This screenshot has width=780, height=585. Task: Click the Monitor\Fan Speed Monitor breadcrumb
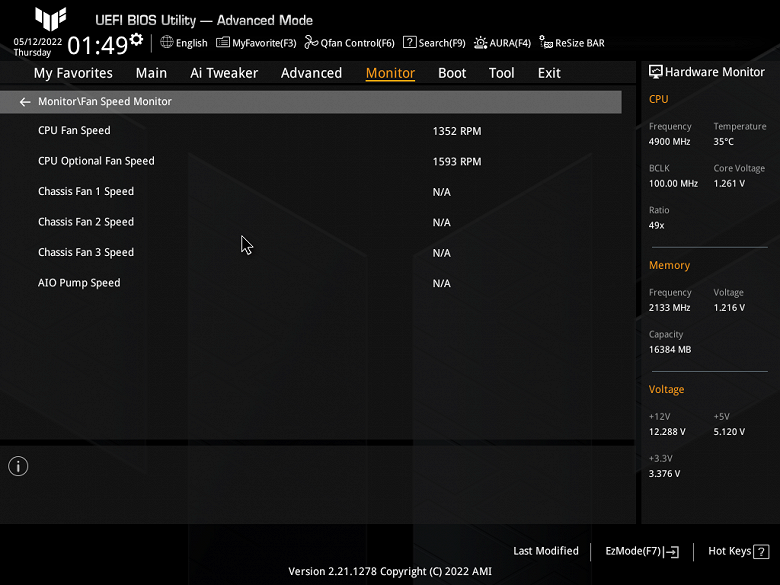(105, 101)
